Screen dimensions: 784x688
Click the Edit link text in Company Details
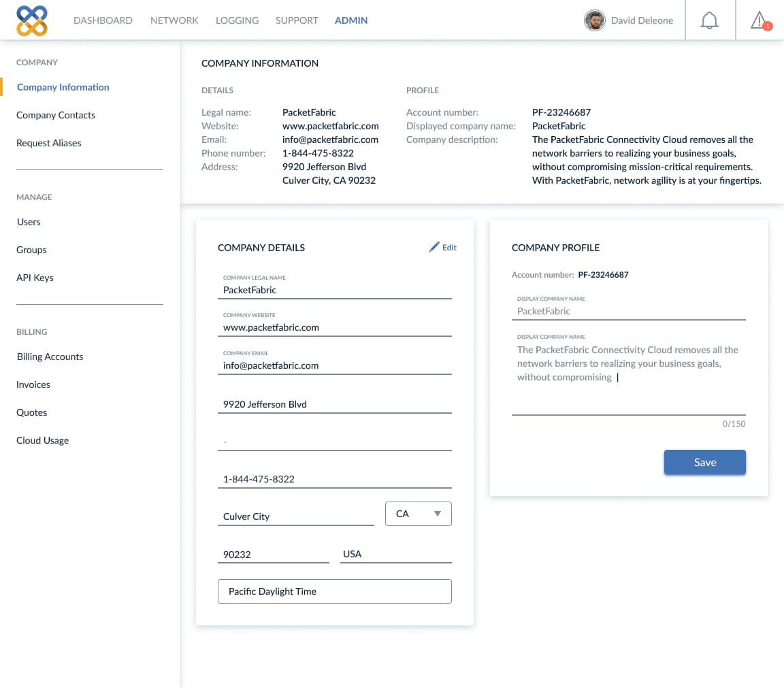449,248
